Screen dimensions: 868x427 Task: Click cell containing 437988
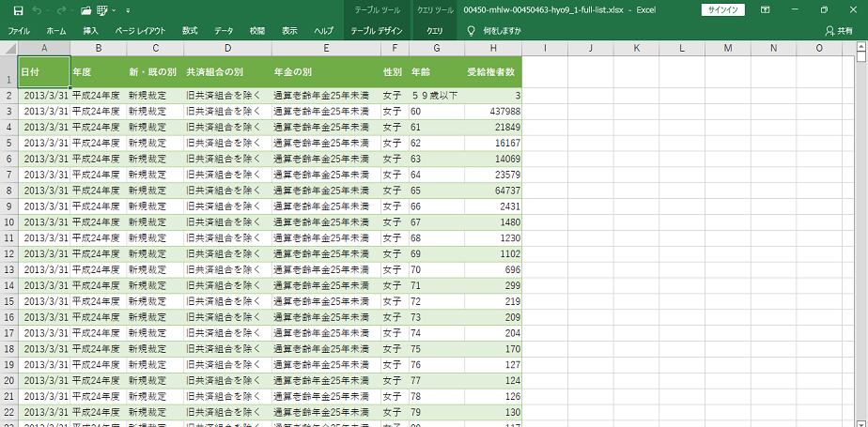point(493,111)
